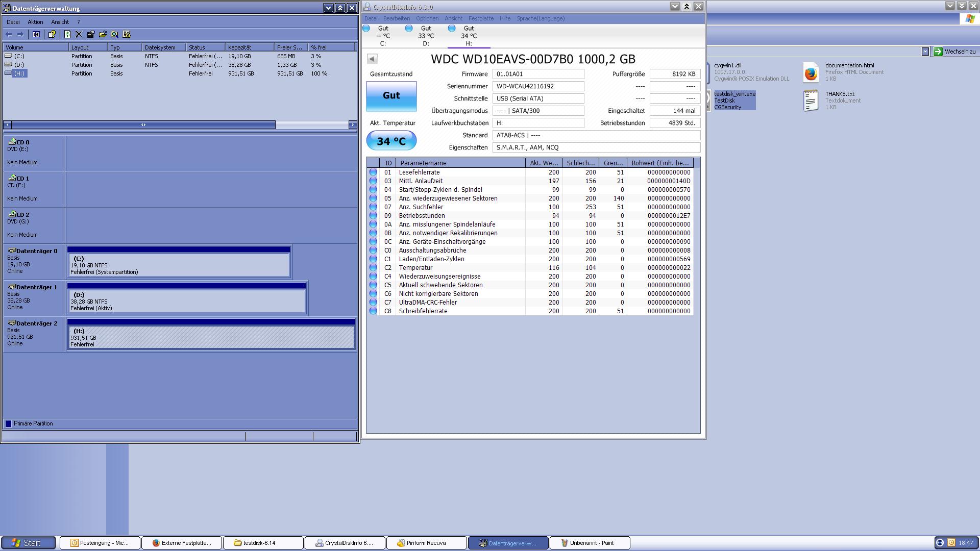
Task: Click the show/hide console tree icon
Action: pyautogui.click(x=36, y=34)
